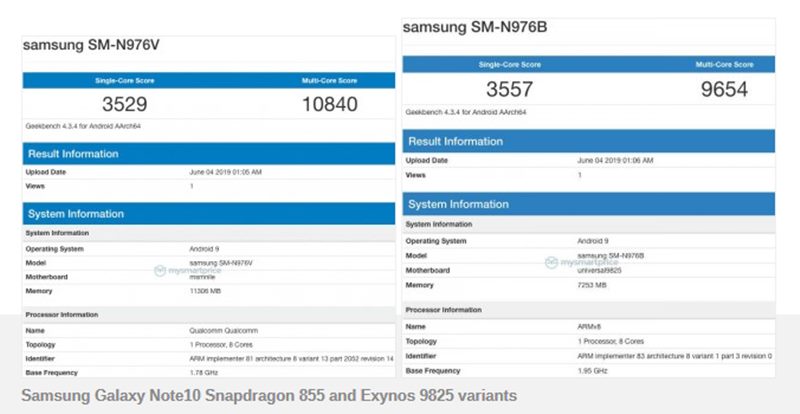Select the single-core score 3557
This screenshot has width=800, height=414.
(x=509, y=89)
